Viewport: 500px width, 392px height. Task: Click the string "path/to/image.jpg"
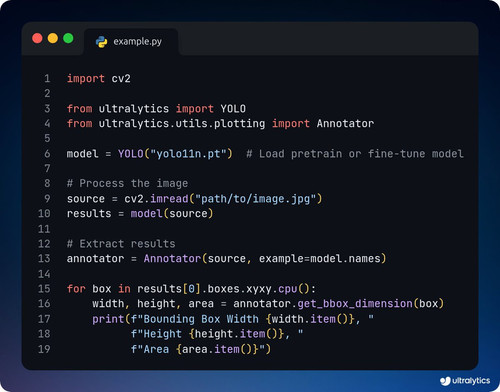coord(256,199)
